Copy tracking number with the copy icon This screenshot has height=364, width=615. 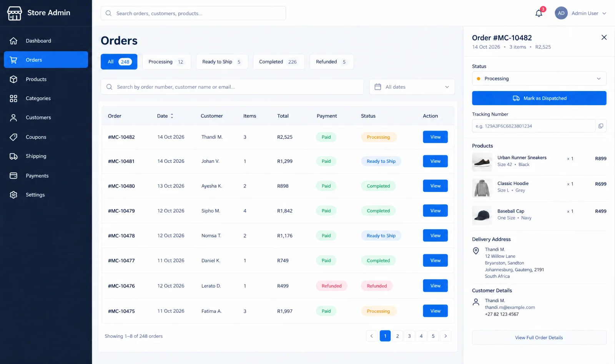click(601, 126)
